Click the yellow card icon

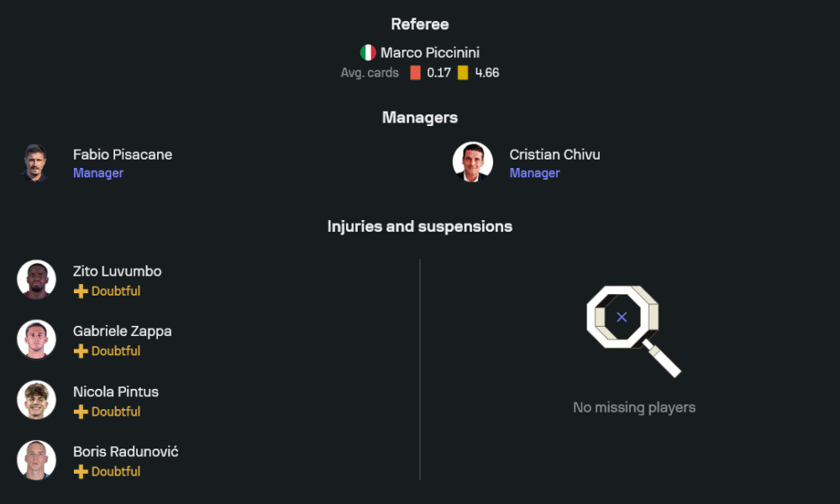click(463, 73)
